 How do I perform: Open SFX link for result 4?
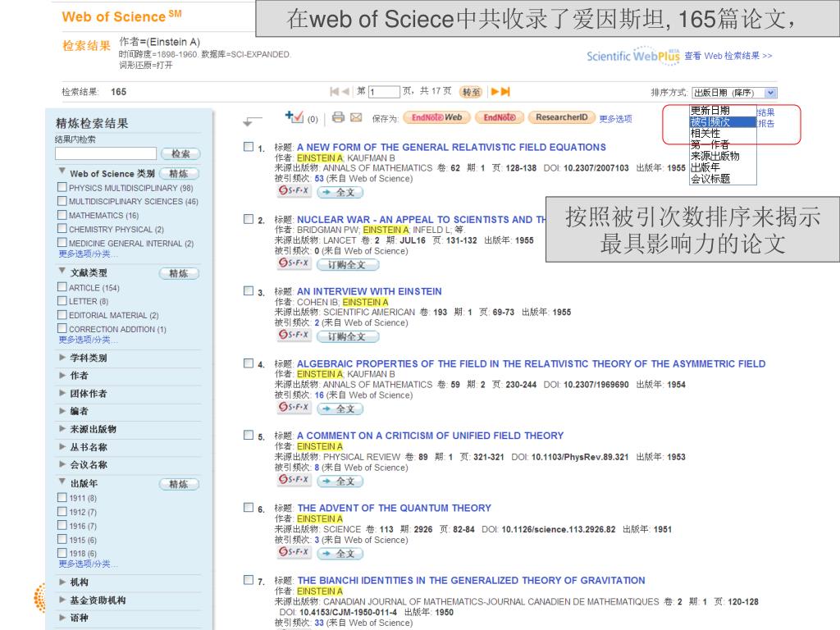[x=294, y=407]
